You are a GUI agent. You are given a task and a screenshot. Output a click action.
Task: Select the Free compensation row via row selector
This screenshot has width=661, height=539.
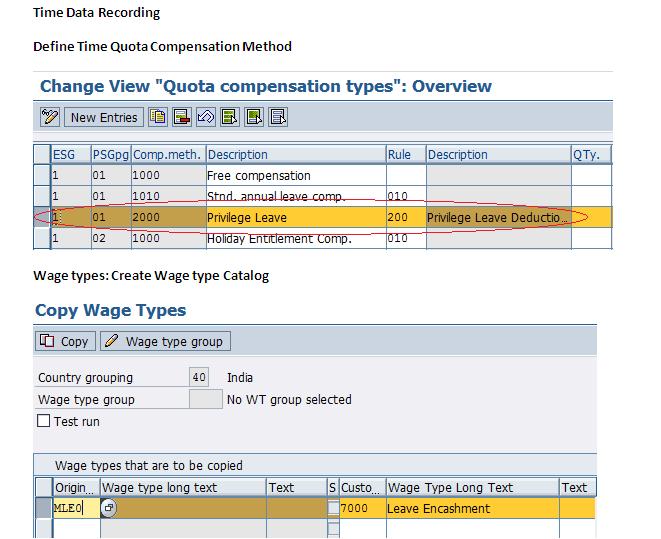(41, 176)
